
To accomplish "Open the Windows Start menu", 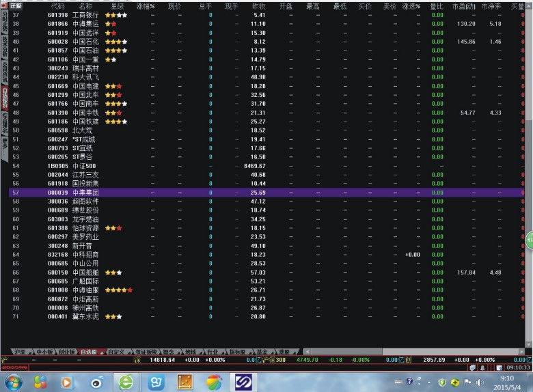I will pos(13,382).
